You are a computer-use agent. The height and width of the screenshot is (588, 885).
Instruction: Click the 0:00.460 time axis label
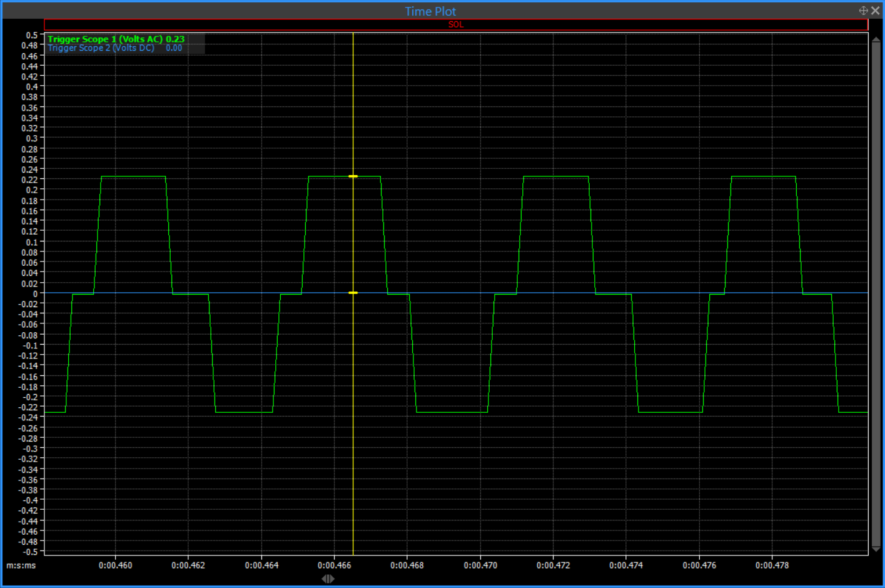click(115, 565)
